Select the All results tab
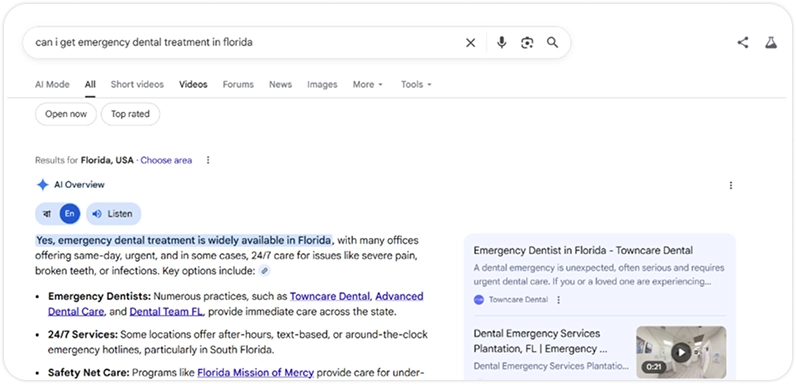796x384 pixels. 90,85
